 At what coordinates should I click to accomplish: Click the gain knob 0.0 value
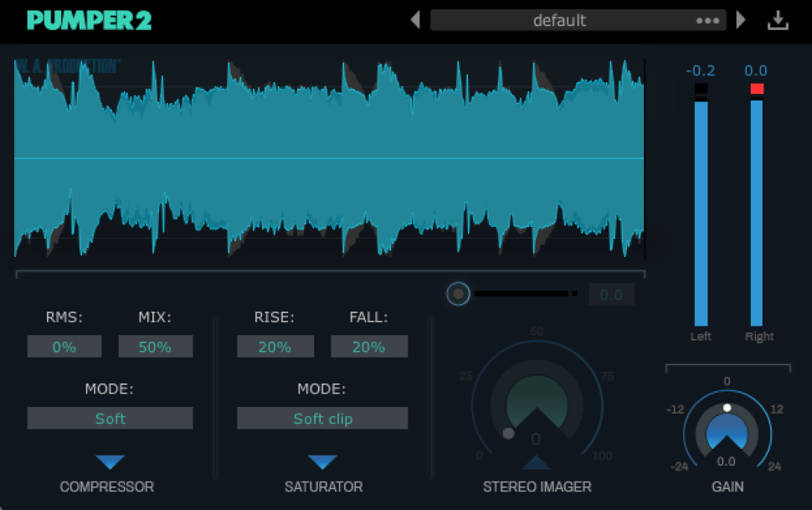pyautogui.click(x=726, y=461)
